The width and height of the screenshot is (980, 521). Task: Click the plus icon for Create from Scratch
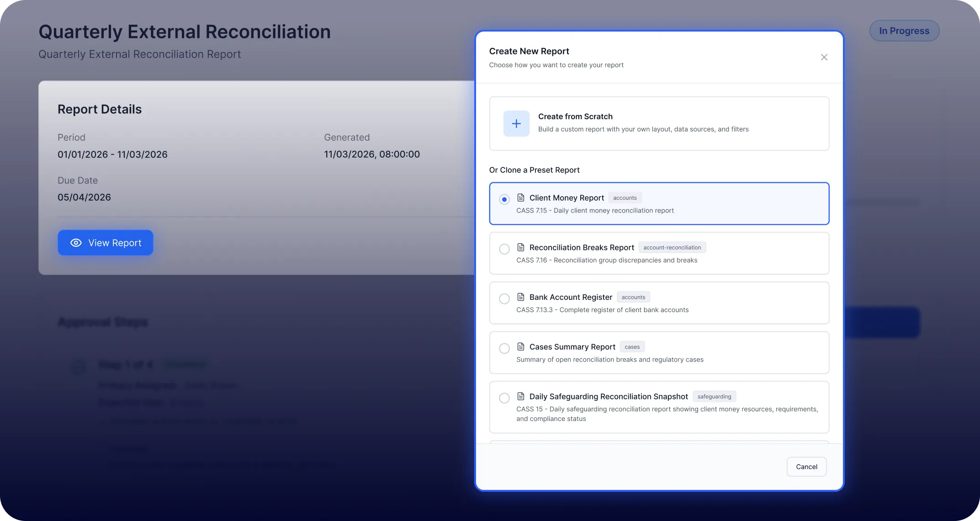[x=516, y=123]
